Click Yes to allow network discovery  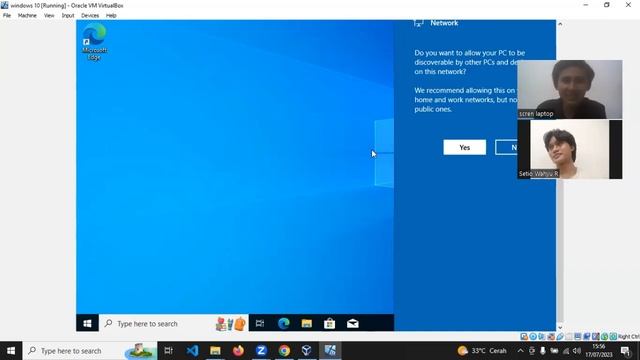tap(464, 147)
